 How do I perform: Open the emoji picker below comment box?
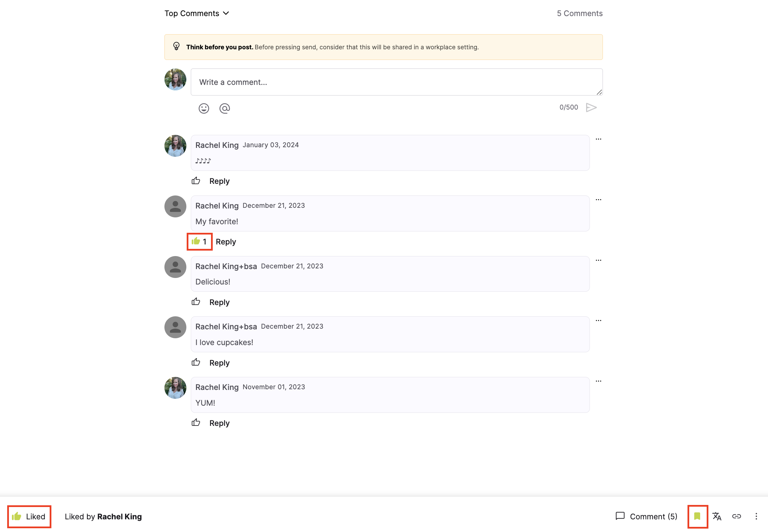coord(204,109)
